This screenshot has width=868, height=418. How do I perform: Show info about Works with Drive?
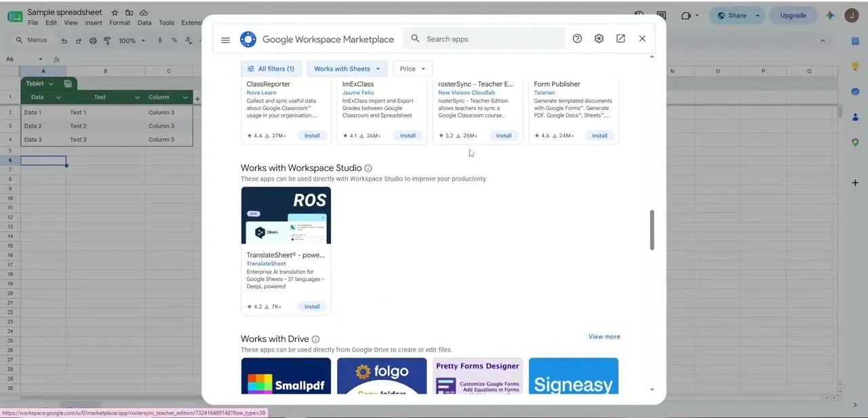click(315, 339)
